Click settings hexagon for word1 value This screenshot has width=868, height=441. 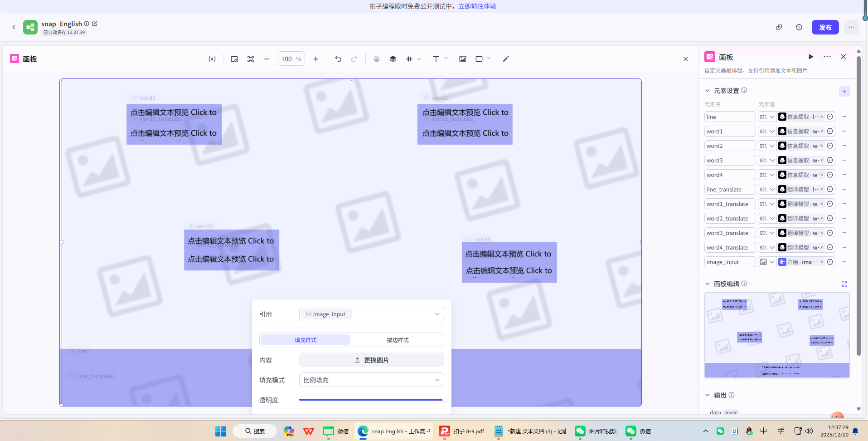(x=830, y=132)
